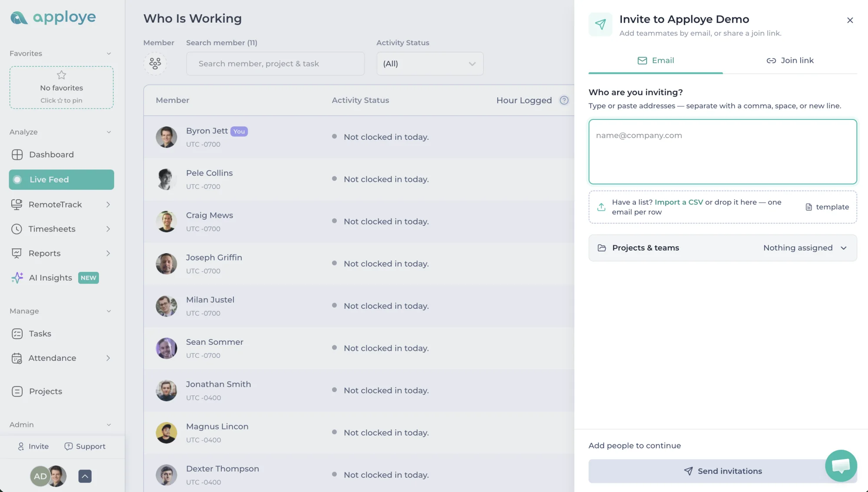
Task: Open the chat support bubble
Action: [x=841, y=466]
